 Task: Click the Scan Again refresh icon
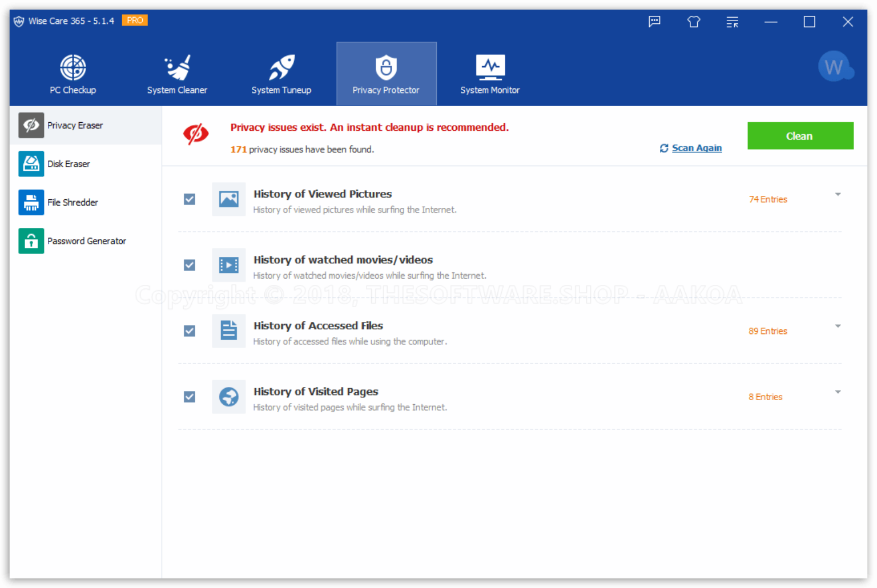(664, 148)
